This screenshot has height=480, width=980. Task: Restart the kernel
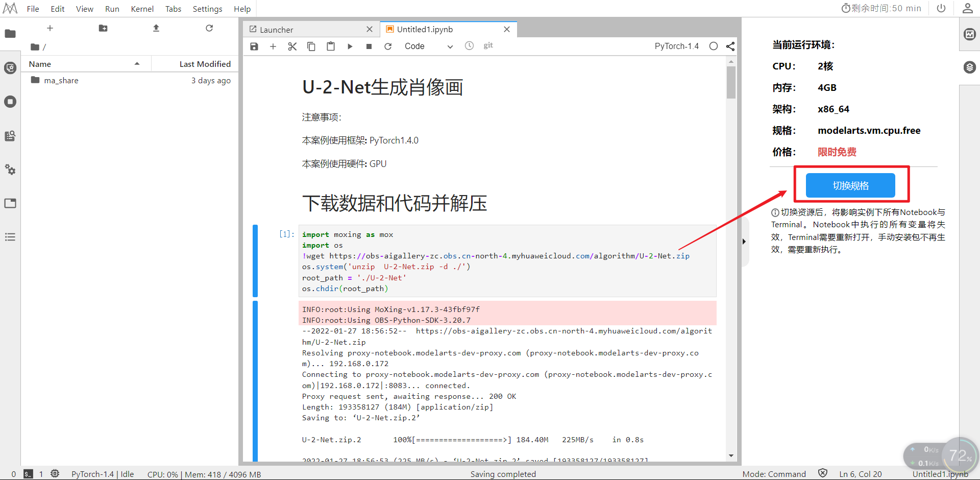click(x=388, y=46)
